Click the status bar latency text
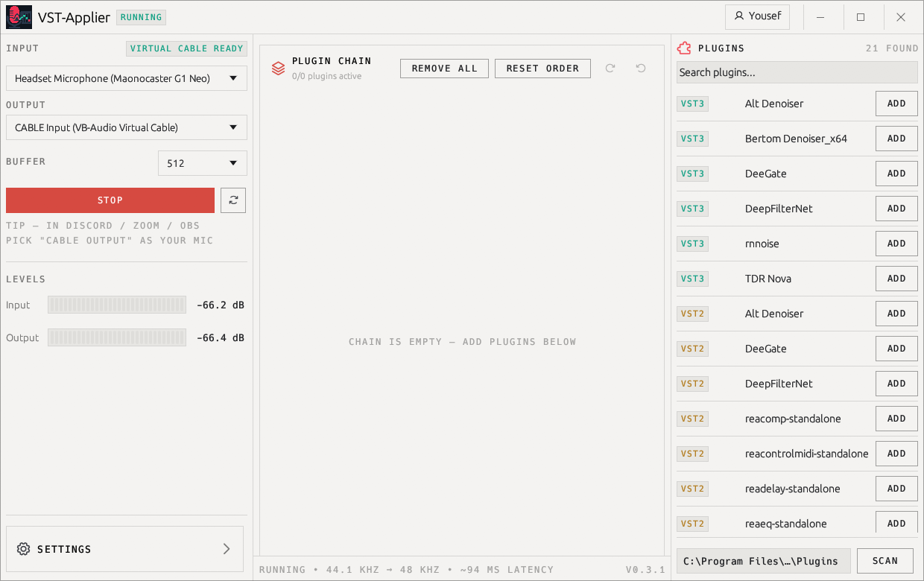The width and height of the screenshot is (924, 581). point(507,570)
